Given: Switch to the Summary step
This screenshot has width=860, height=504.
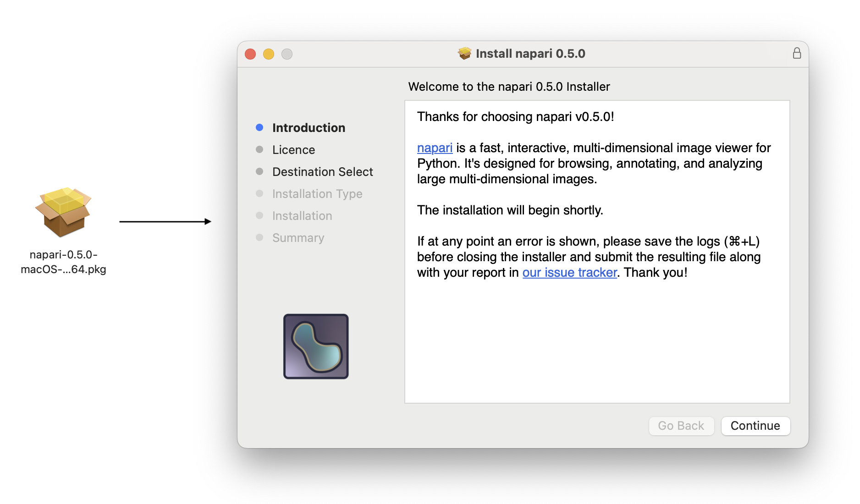Looking at the screenshot, I should [298, 237].
